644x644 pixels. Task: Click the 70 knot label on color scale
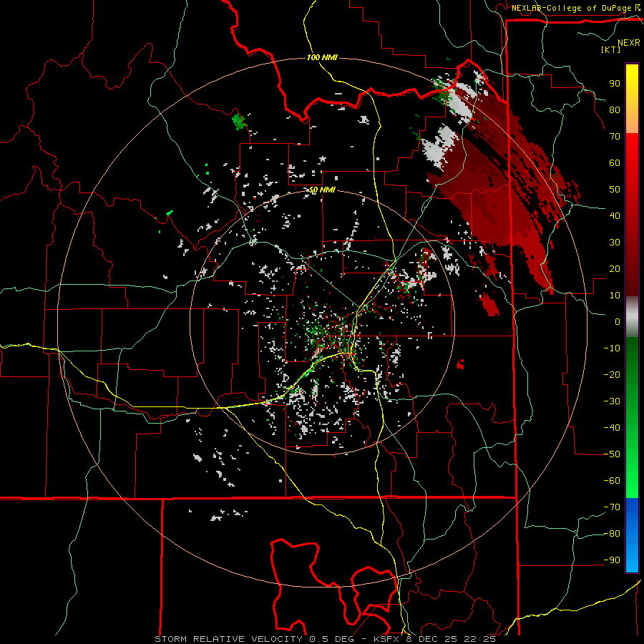tap(615, 137)
